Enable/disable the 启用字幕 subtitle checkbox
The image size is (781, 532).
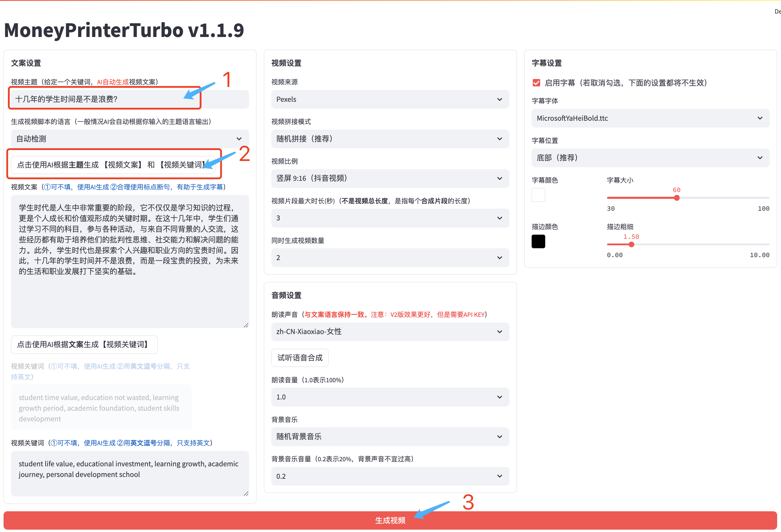[x=536, y=83]
